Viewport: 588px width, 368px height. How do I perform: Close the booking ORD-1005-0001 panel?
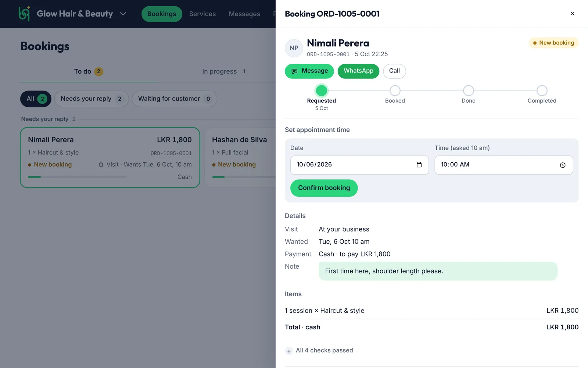(572, 14)
